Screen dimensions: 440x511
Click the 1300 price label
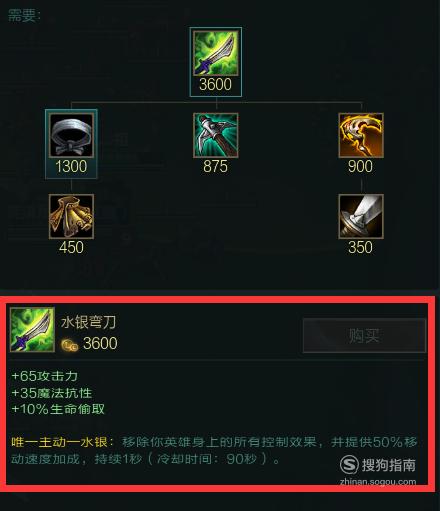coord(71,166)
